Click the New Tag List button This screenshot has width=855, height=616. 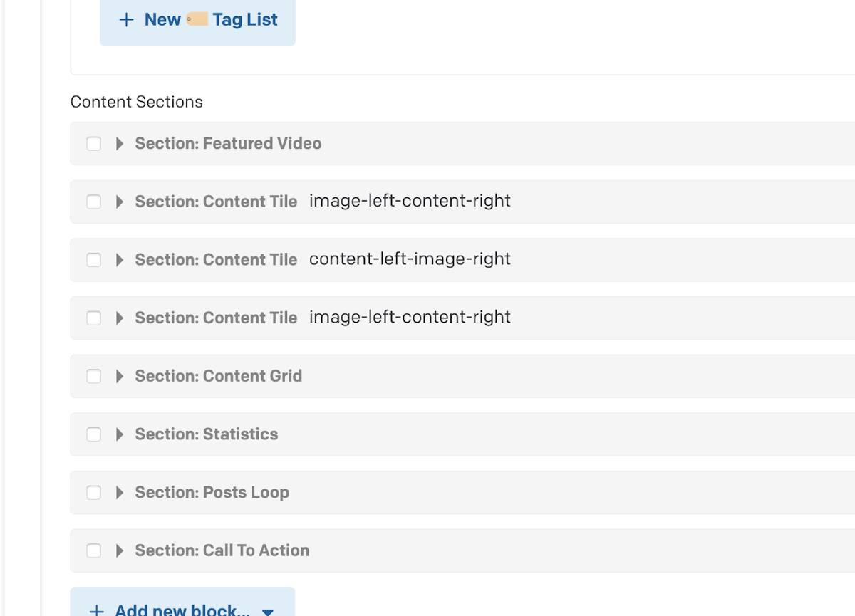[x=197, y=21]
